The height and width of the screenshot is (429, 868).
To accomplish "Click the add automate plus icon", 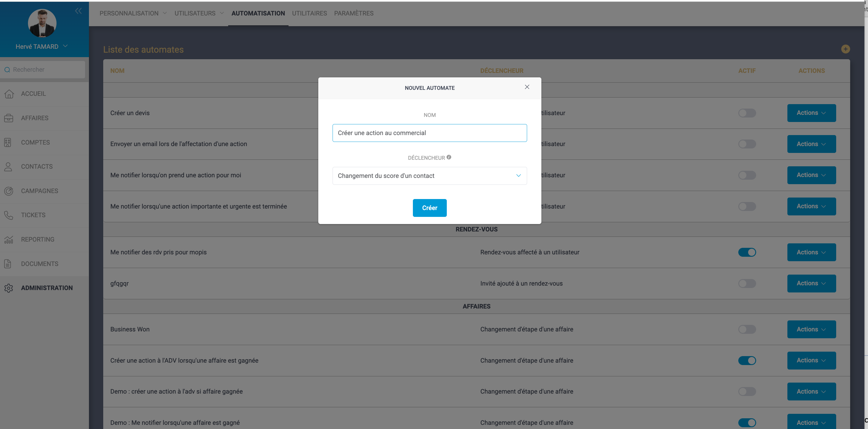I will pyautogui.click(x=845, y=49).
